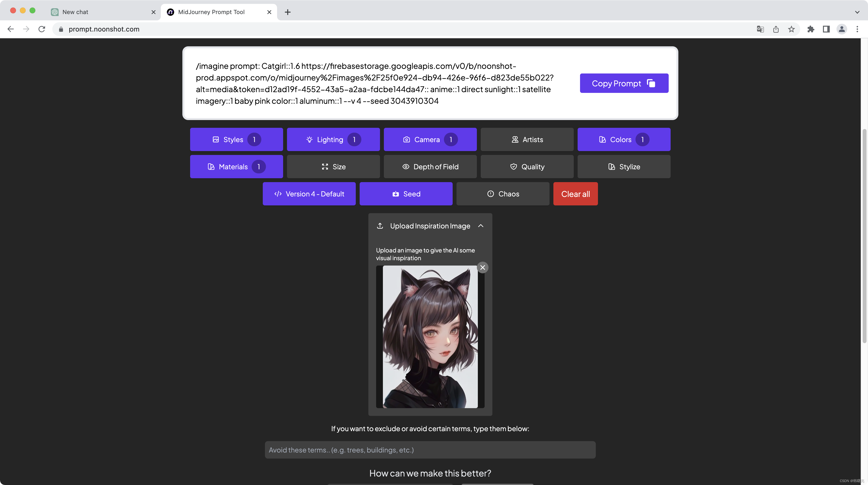
Task: Open the Styles category
Action: pos(236,139)
